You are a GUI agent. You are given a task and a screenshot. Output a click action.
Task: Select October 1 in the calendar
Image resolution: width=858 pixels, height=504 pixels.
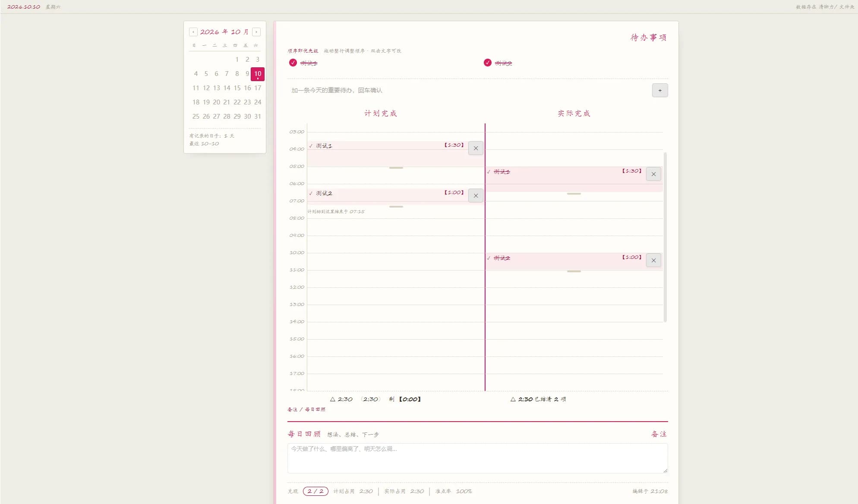point(237,60)
